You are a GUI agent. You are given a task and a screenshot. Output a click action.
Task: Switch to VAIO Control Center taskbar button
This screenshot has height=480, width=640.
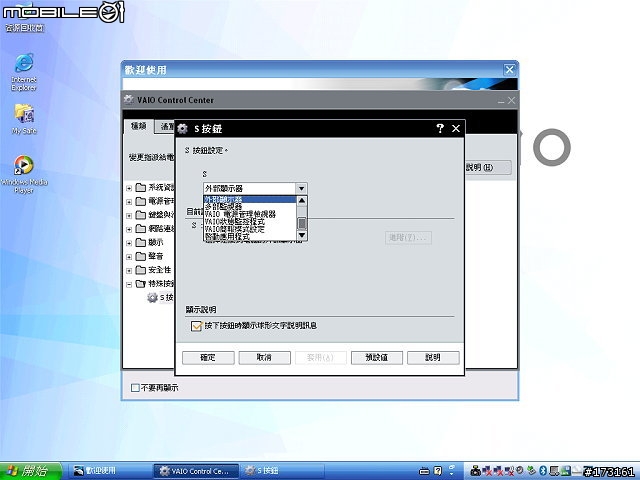pos(196,471)
